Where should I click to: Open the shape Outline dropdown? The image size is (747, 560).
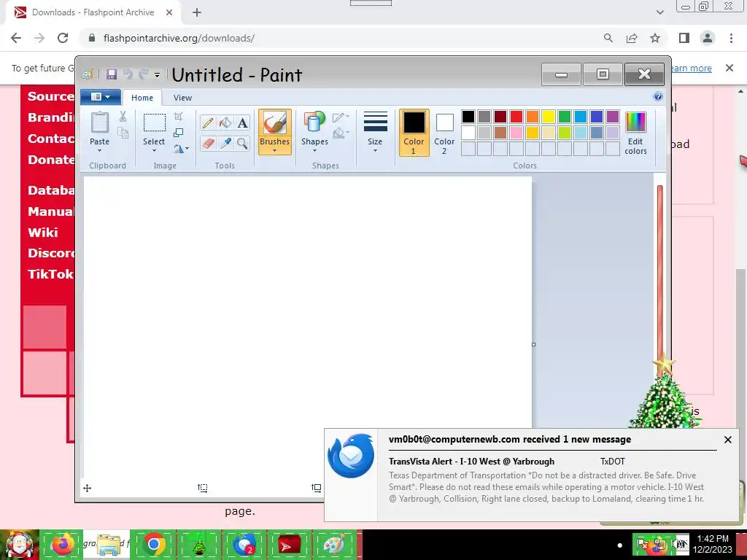341,117
